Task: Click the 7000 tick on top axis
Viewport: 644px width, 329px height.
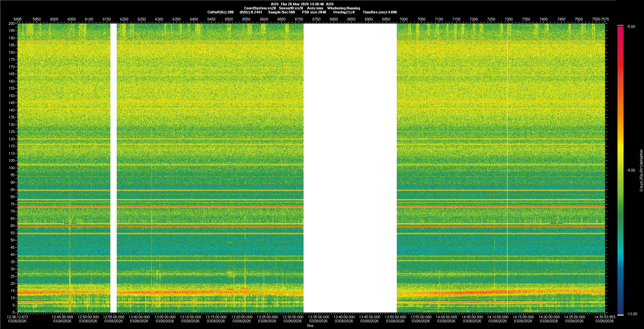Action: [404, 19]
